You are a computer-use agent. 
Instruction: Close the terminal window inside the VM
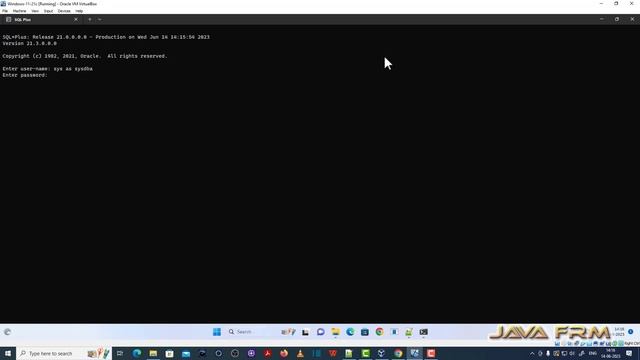[632, 19]
